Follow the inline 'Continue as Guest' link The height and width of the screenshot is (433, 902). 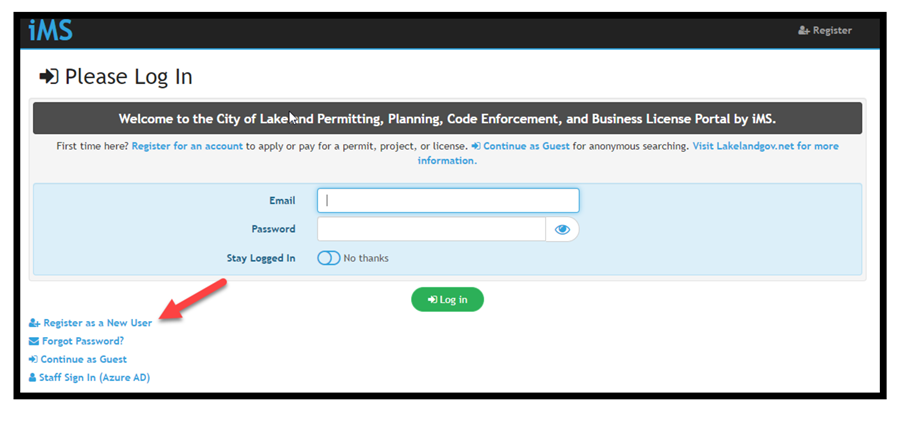(x=521, y=146)
